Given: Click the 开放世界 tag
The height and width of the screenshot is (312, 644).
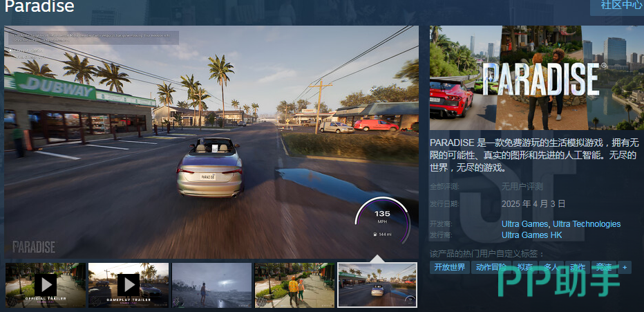Looking at the screenshot, I should pos(449,267).
